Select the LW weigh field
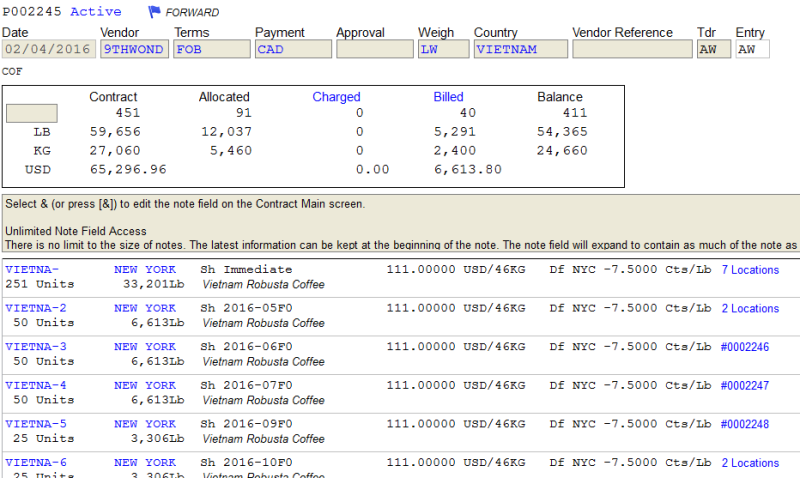Screen dimensions: 800x478 click(443, 49)
